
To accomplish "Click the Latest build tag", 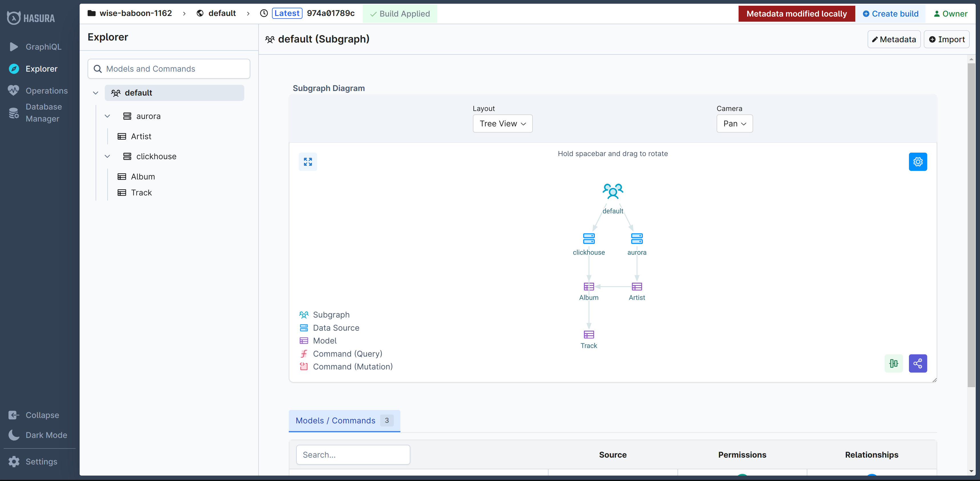I will (x=287, y=13).
